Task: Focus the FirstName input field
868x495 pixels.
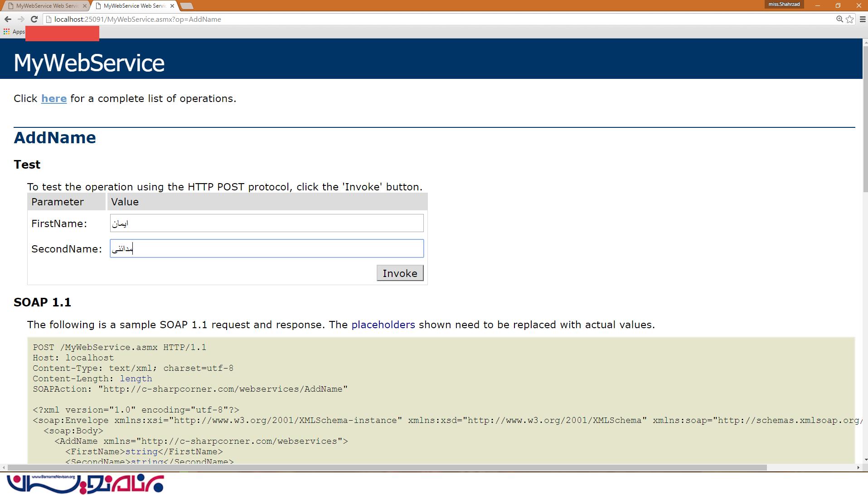Action: point(267,223)
